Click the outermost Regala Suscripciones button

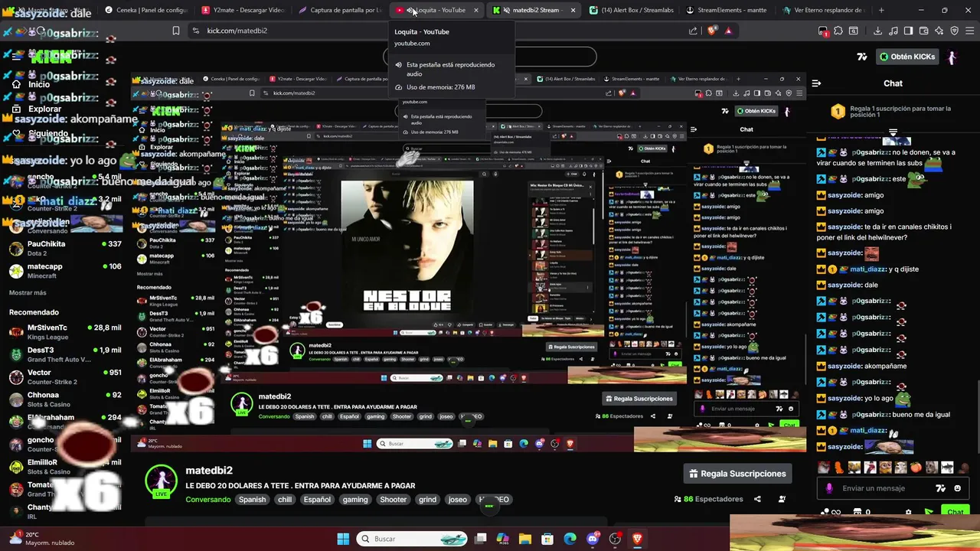(x=737, y=474)
